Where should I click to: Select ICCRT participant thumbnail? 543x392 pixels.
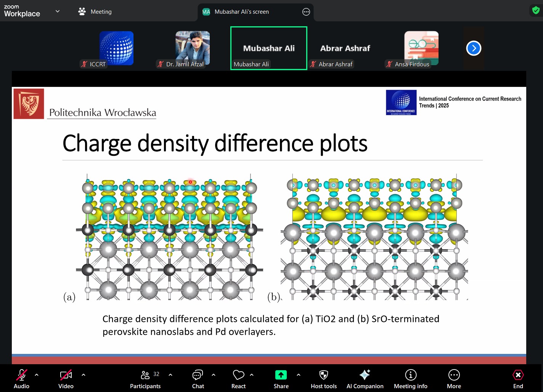[116, 48]
